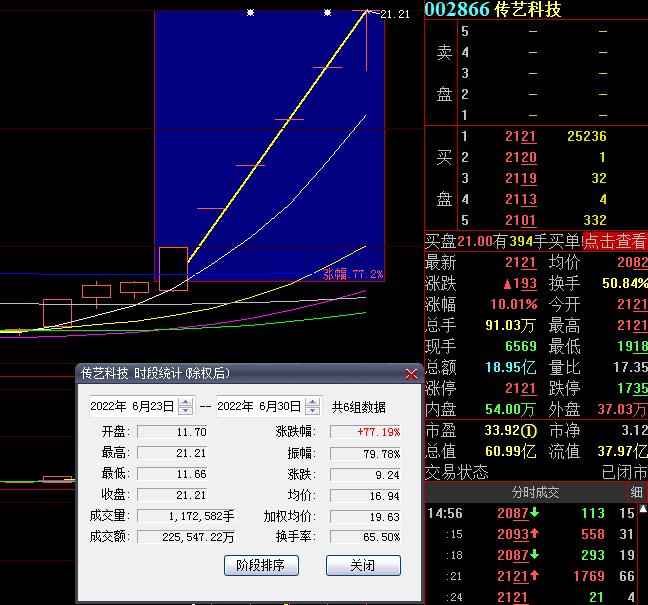Click the 涨幅 77.2% label in blue region
Screen dimensions: 648x605
pyautogui.click(x=352, y=273)
